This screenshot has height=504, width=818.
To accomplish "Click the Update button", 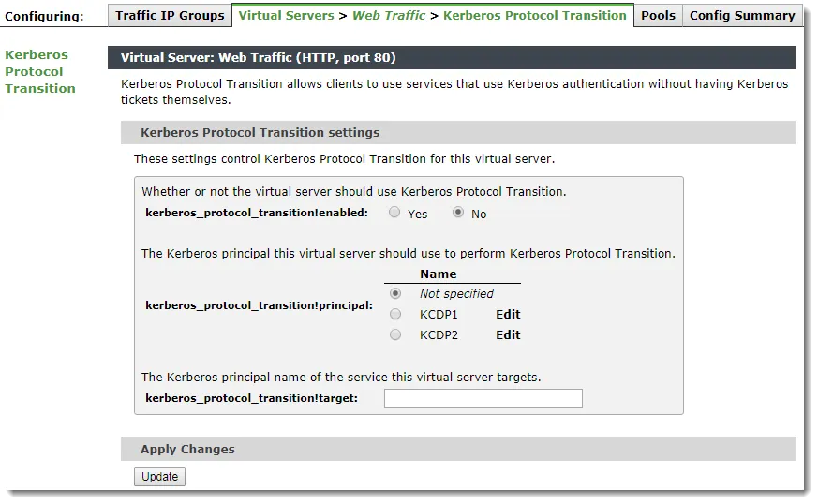I will click(x=159, y=476).
